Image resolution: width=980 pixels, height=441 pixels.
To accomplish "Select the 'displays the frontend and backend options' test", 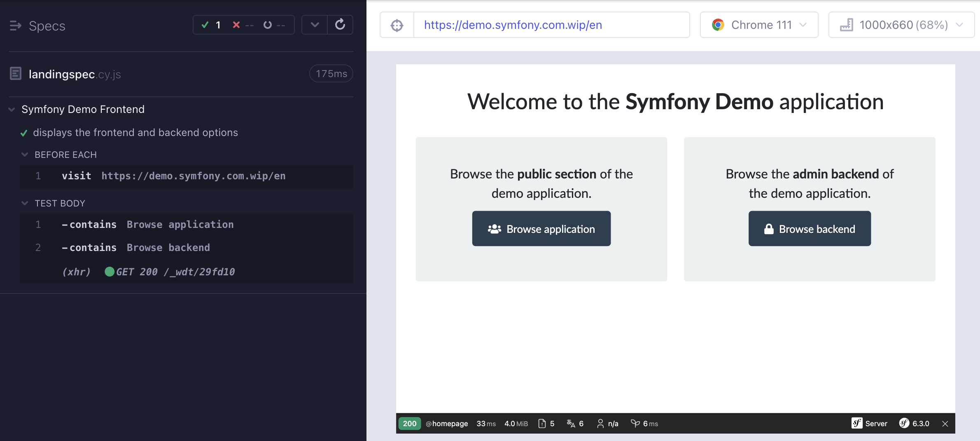I will (x=136, y=132).
